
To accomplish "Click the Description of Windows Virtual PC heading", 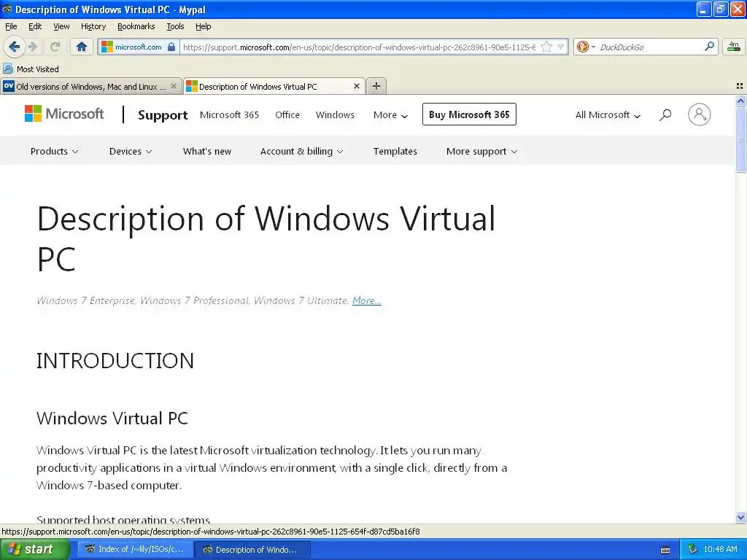I will 266,239.
